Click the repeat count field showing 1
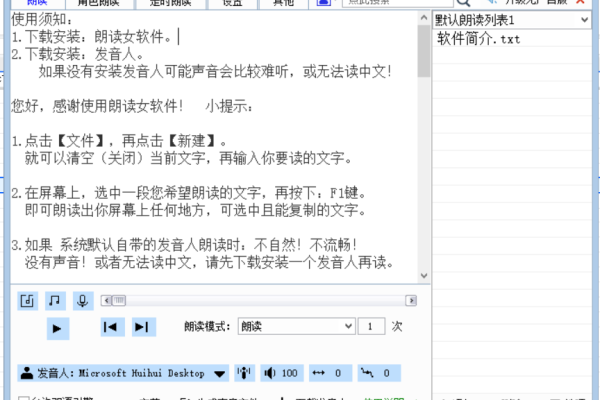 pyautogui.click(x=371, y=327)
